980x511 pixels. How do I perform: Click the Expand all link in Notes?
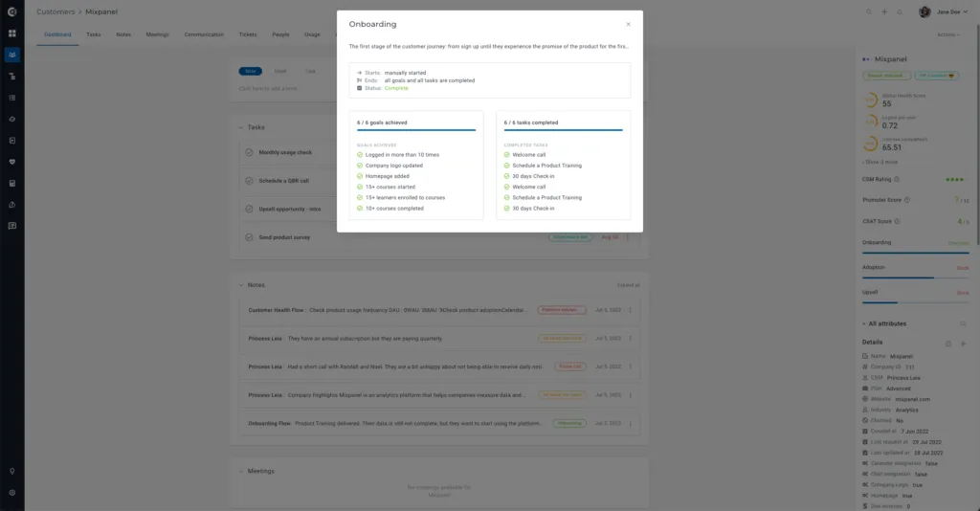tap(628, 285)
